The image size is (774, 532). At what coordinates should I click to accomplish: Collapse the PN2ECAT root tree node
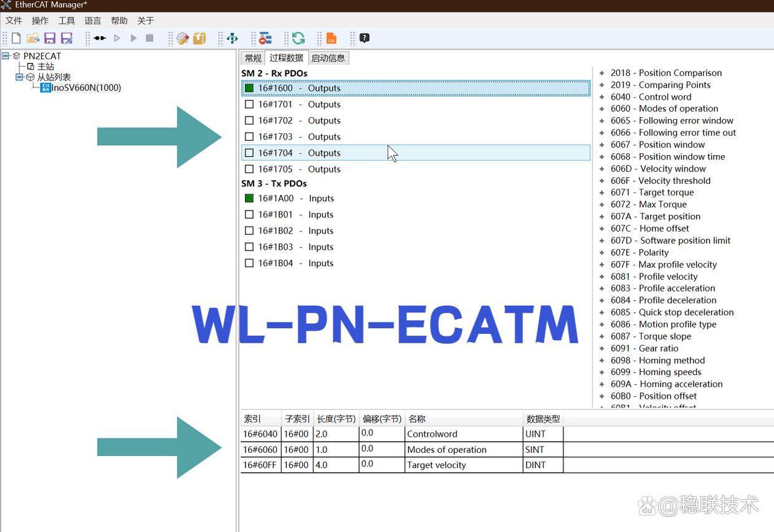point(6,56)
